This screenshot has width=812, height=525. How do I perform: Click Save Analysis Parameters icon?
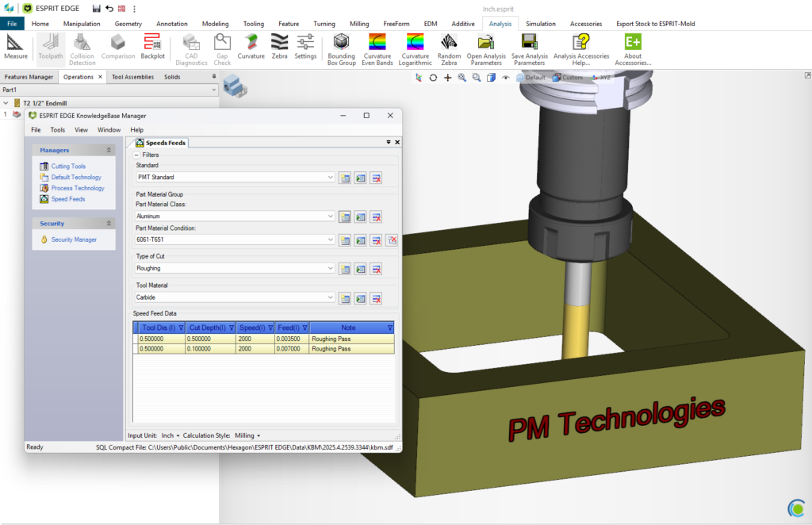coord(529,42)
